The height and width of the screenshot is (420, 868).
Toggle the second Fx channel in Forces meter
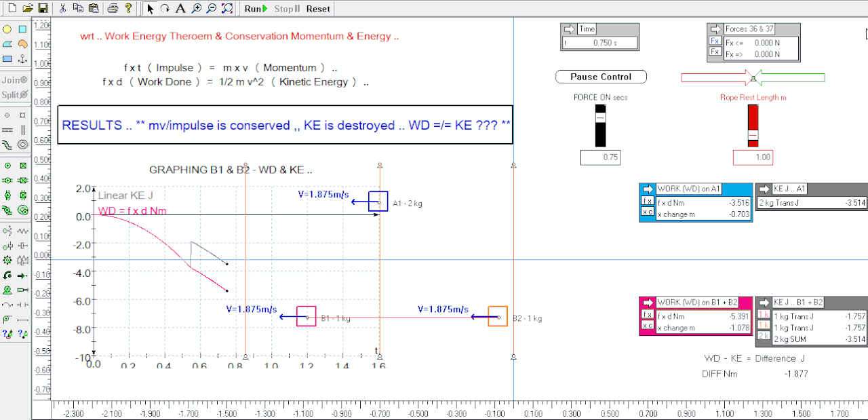(715, 52)
